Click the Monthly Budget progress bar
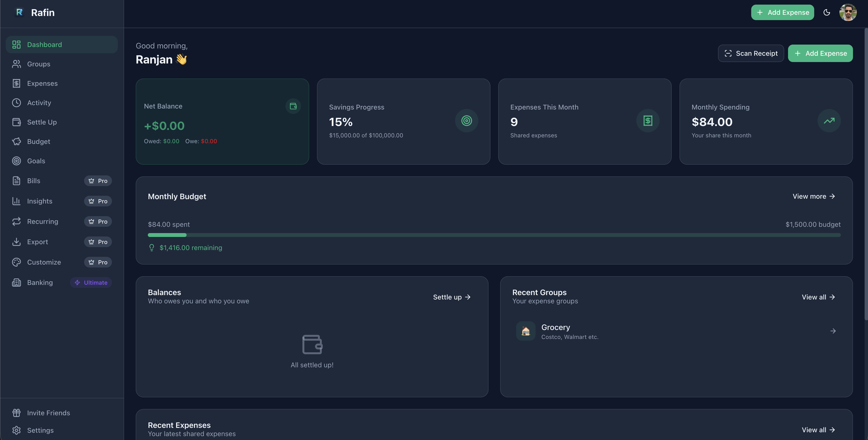 (494, 235)
